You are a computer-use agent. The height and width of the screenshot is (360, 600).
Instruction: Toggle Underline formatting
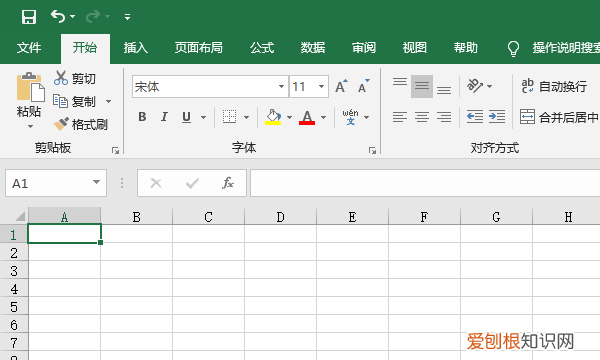[x=186, y=117]
